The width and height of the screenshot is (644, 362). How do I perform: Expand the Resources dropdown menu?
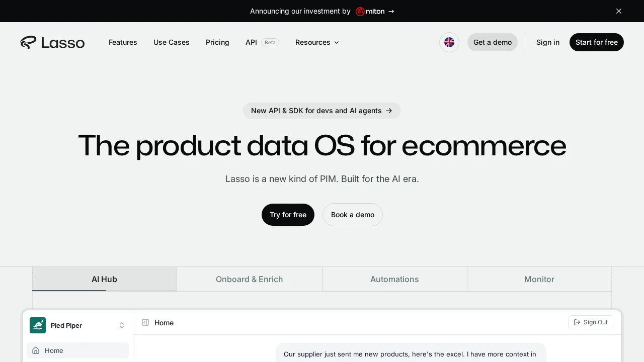[x=317, y=42]
